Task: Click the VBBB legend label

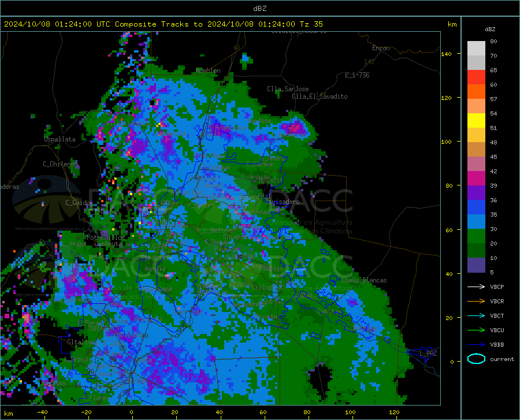Action: pyautogui.click(x=497, y=344)
